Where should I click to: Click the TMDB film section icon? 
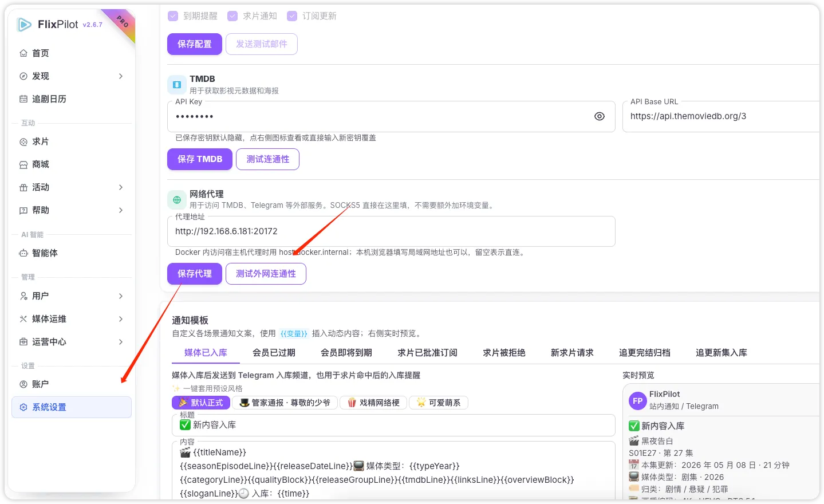177,85
